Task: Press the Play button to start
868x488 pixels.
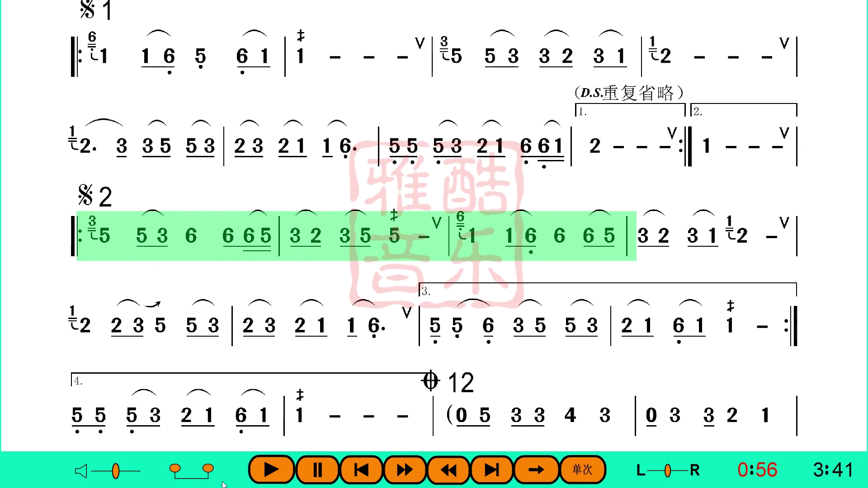Action: (x=271, y=470)
